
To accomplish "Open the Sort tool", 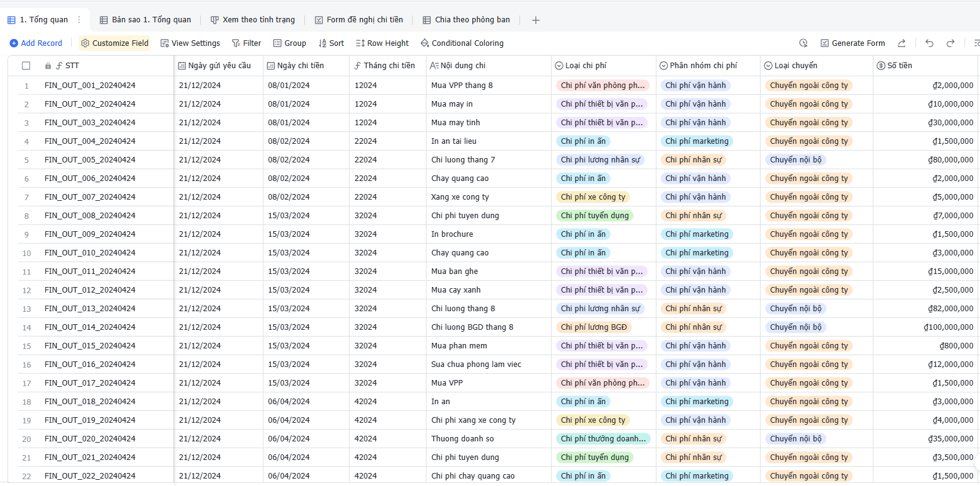I will click(331, 43).
